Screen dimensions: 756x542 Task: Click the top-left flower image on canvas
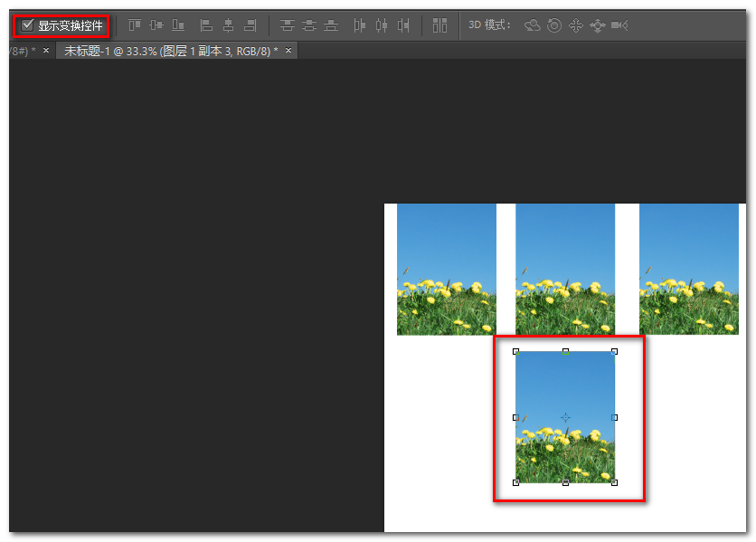[x=447, y=270]
